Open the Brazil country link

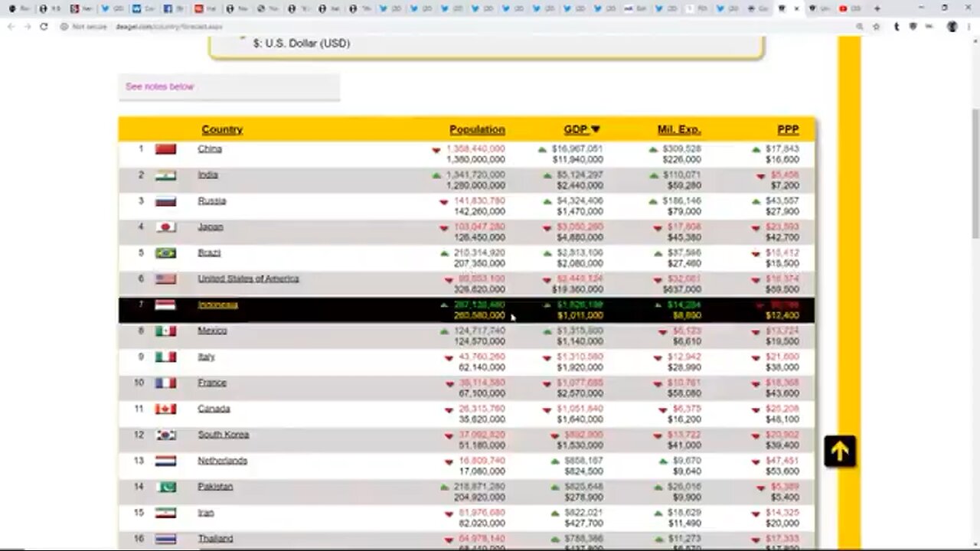tap(209, 253)
